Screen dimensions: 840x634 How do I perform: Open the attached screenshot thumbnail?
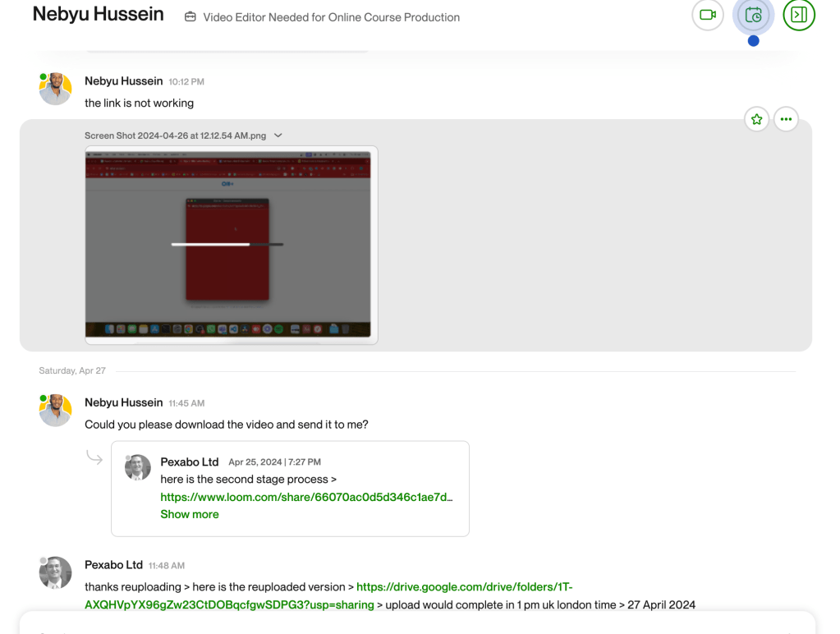232,245
